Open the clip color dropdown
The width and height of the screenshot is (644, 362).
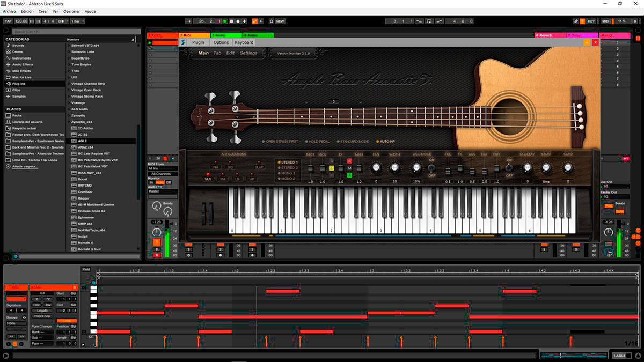tap(16, 299)
